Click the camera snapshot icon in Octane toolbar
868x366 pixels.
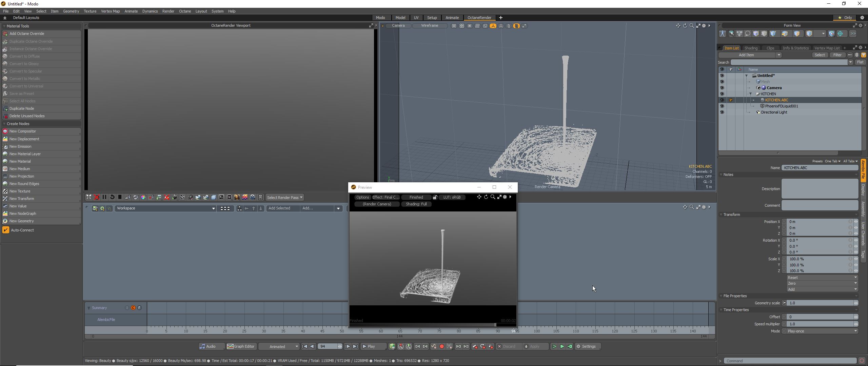click(x=190, y=197)
